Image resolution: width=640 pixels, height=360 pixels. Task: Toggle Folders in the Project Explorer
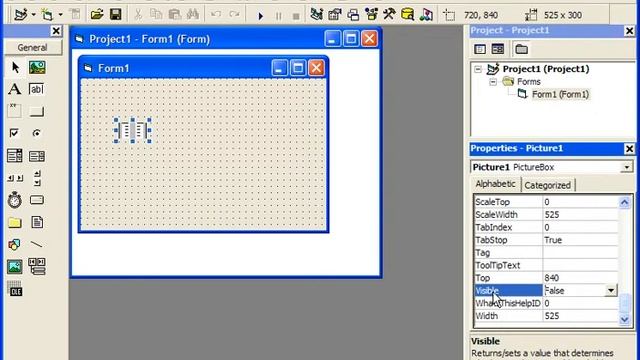[x=521, y=49]
